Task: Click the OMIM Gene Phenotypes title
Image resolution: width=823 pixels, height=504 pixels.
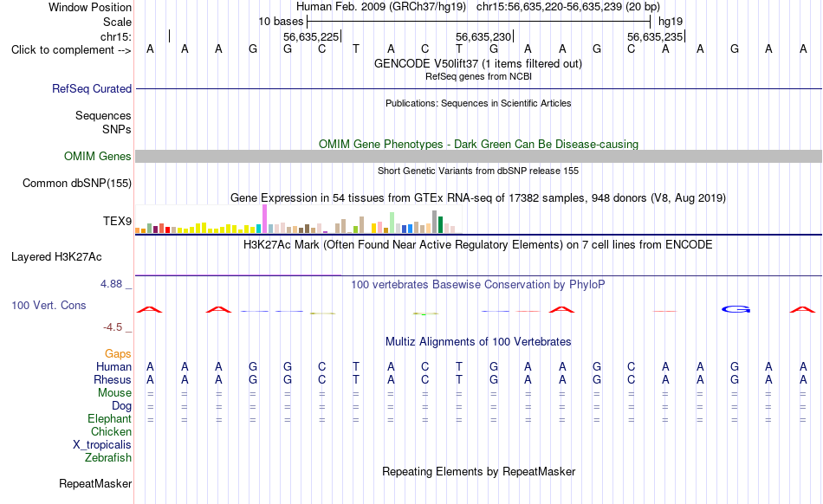Action: [x=478, y=145]
